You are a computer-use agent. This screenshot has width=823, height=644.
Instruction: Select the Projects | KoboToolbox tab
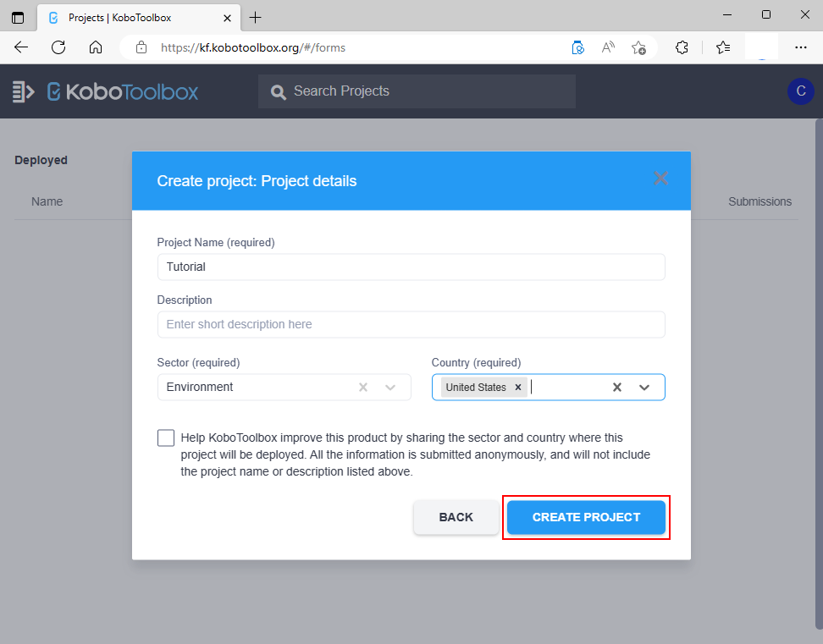pyautogui.click(x=127, y=17)
